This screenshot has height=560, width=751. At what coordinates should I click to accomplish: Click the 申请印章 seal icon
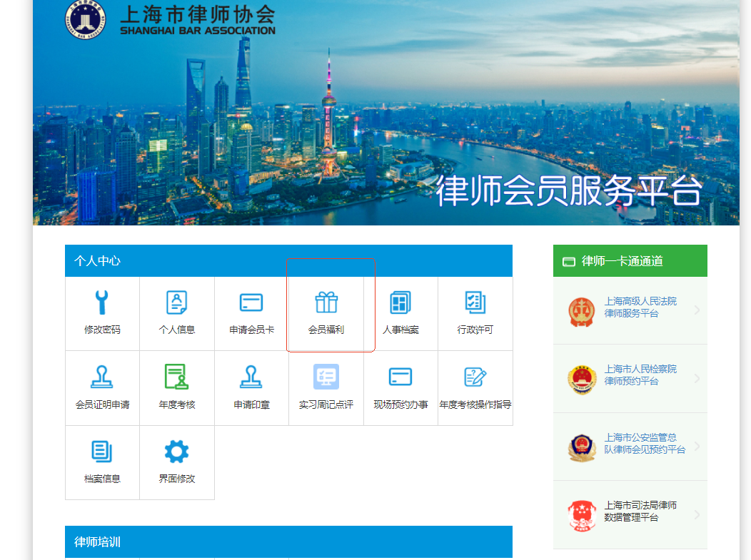[x=251, y=377]
